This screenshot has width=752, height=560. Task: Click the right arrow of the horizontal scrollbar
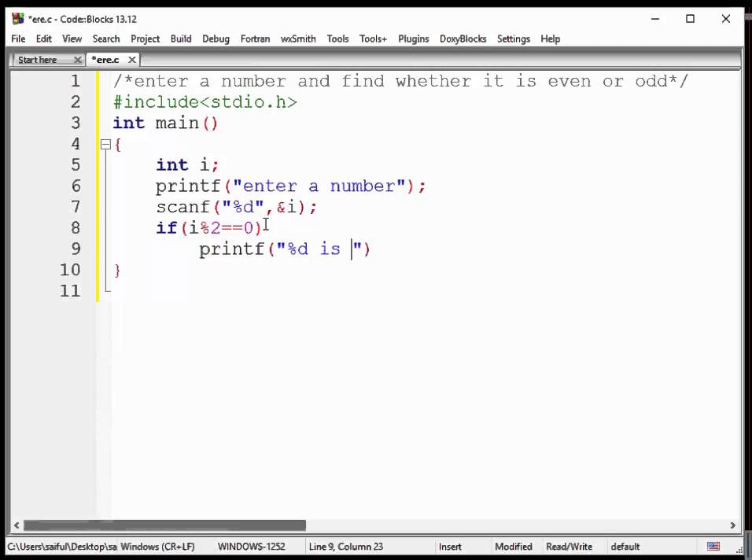click(x=732, y=525)
